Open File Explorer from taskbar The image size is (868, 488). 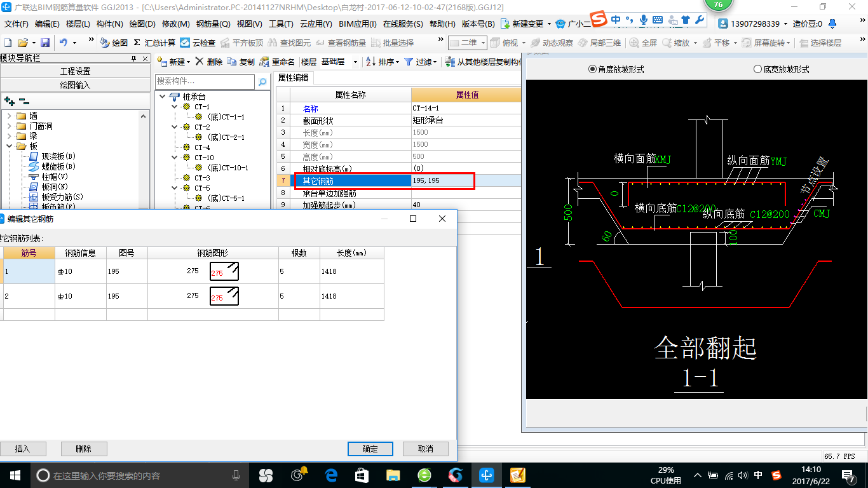393,475
